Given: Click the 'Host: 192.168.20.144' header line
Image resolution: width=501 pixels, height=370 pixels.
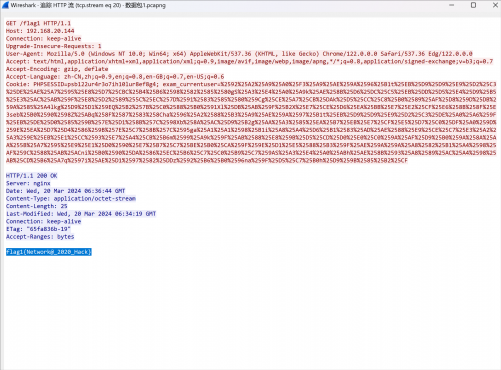Looking at the screenshot, I should [40, 31].
